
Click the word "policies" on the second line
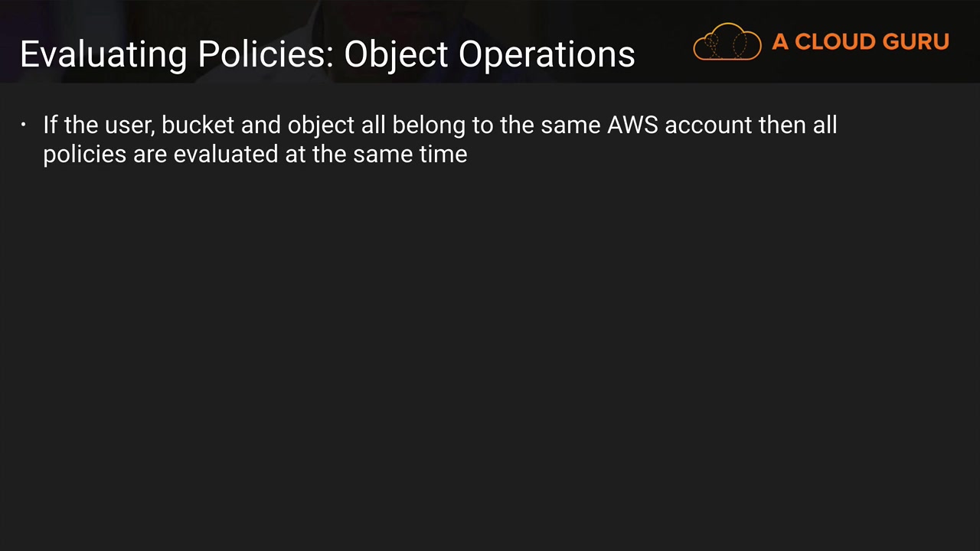(84, 154)
